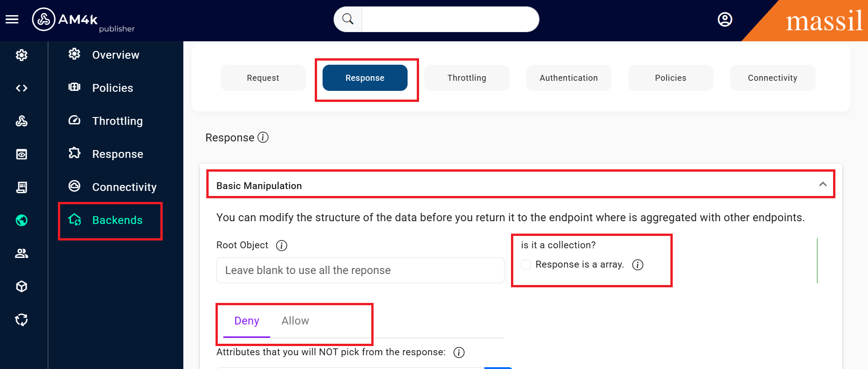Open the settings gear in the left sidebar

(x=21, y=55)
